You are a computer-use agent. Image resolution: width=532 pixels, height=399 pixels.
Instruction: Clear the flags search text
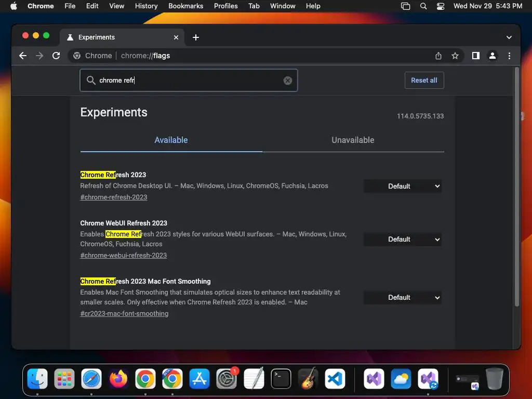[288, 81]
